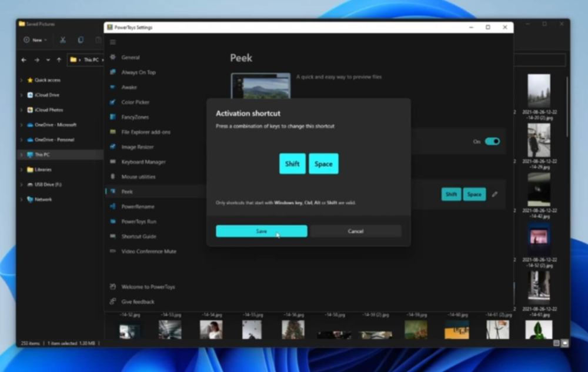Open recent locations dropdown in File Explorer
The height and width of the screenshot is (372, 588).
pyautogui.click(x=48, y=59)
